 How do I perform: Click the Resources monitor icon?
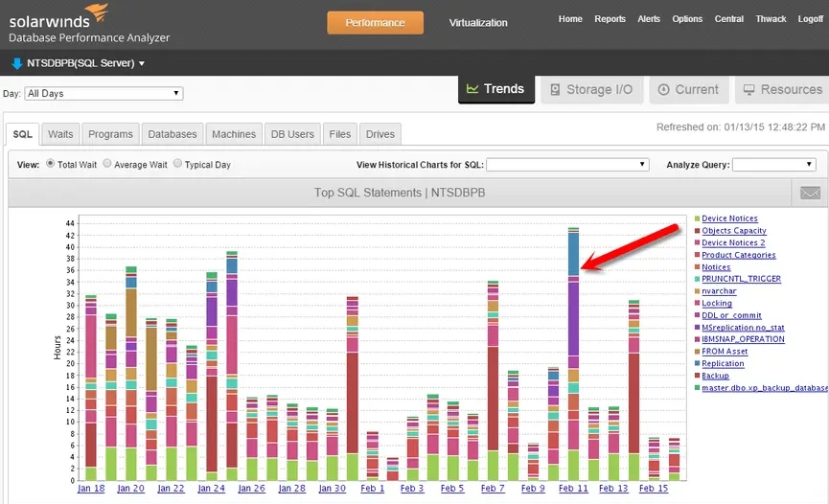point(748,89)
